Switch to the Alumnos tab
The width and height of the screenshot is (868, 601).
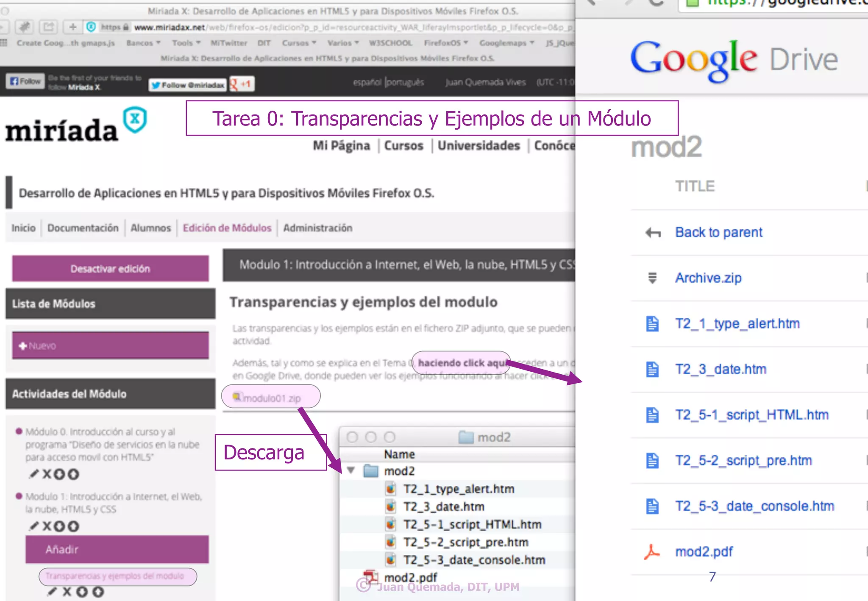[150, 228]
